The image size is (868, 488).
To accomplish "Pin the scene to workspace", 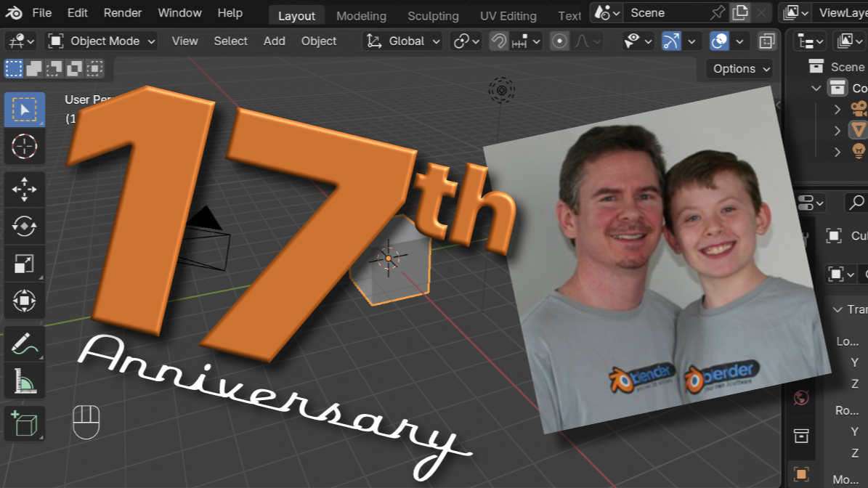I will pyautogui.click(x=718, y=13).
